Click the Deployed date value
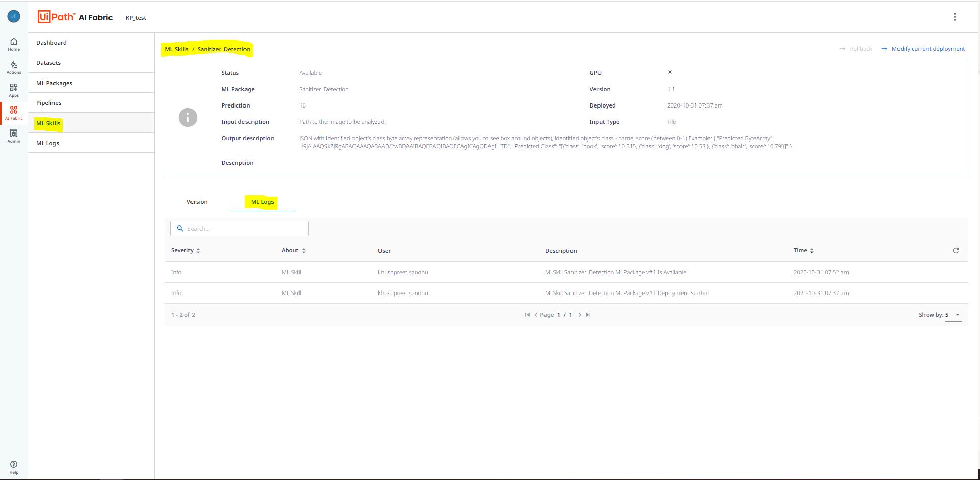980x480 pixels. pos(695,105)
